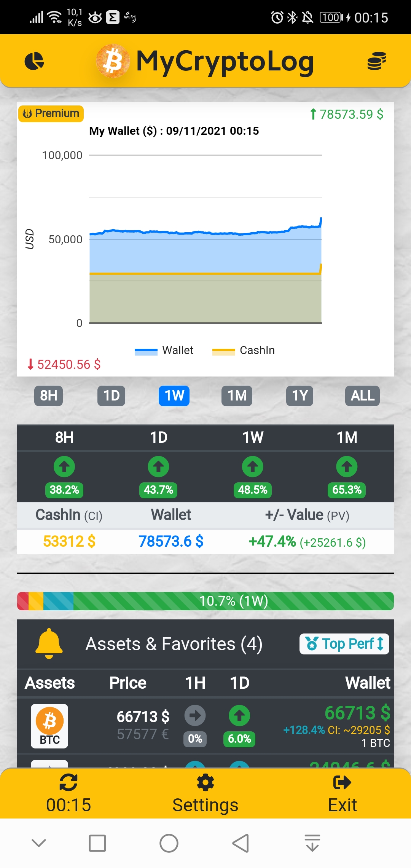Tap the Bitcoin logo in header

click(x=113, y=61)
